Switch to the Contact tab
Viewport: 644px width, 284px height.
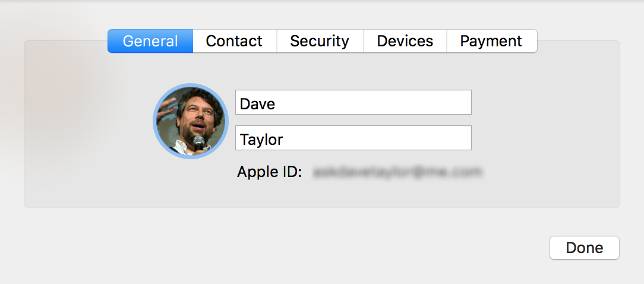235,41
